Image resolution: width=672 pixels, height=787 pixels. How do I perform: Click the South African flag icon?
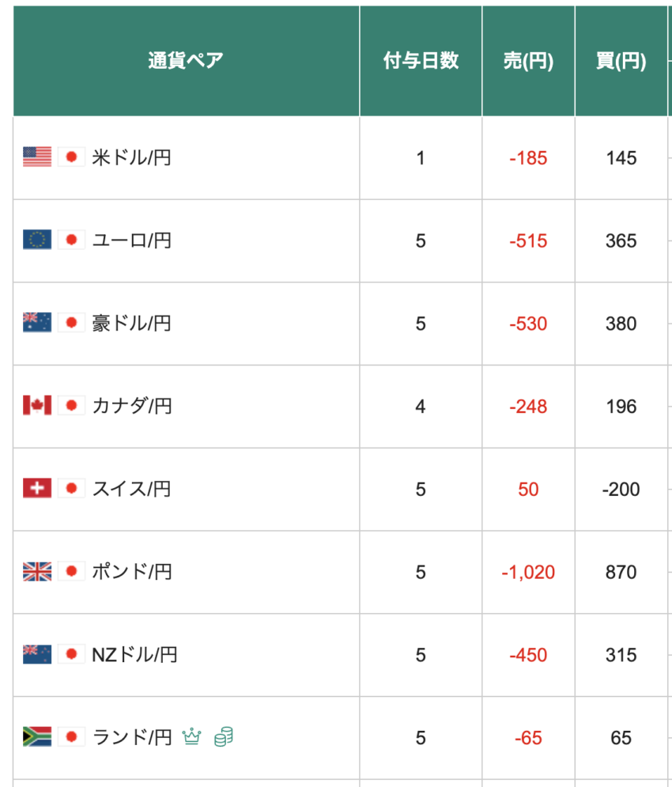click(x=37, y=737)
